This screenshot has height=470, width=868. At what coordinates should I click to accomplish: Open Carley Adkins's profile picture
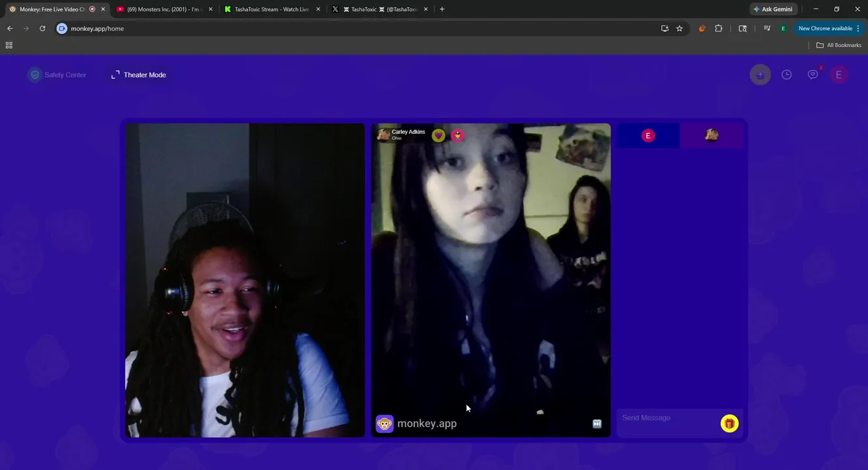pyautogui.click(x=383, y=134)
